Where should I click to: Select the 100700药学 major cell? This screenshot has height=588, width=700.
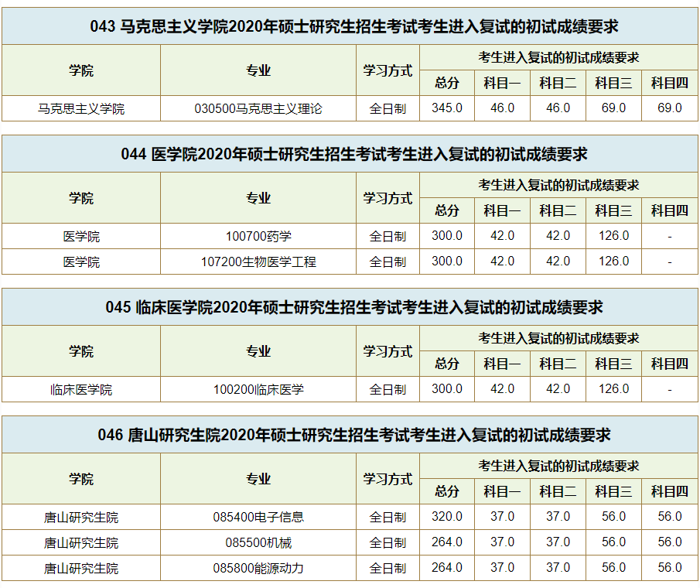coord(258,236)
